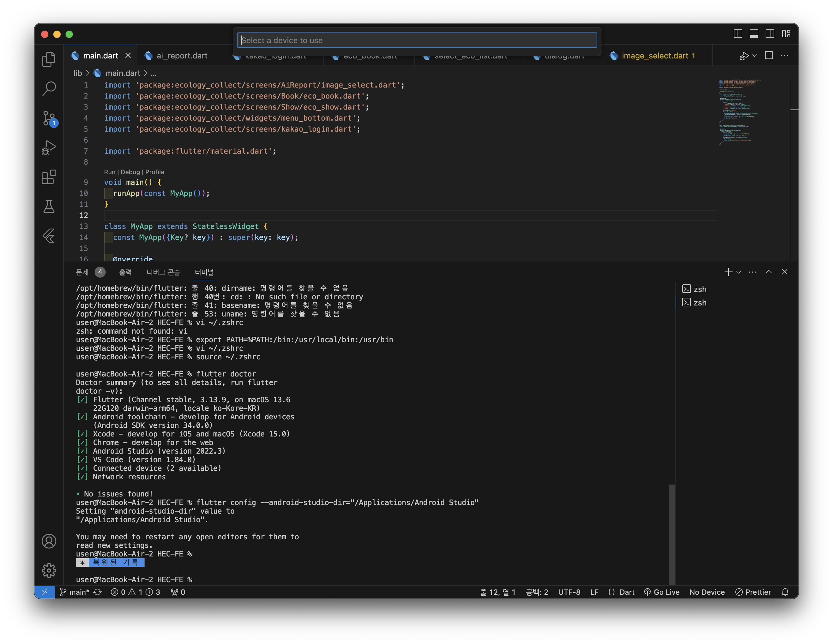Click the Run or Debug editor button

click(x=744, y=56)
